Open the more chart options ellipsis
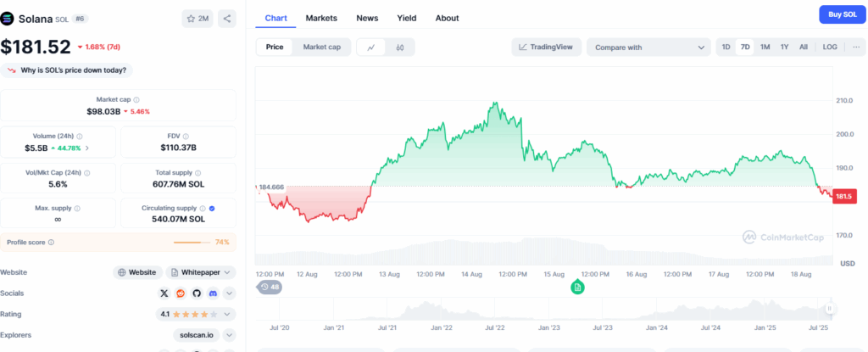Viewport: 868px width, 352px height. [856, 47]
